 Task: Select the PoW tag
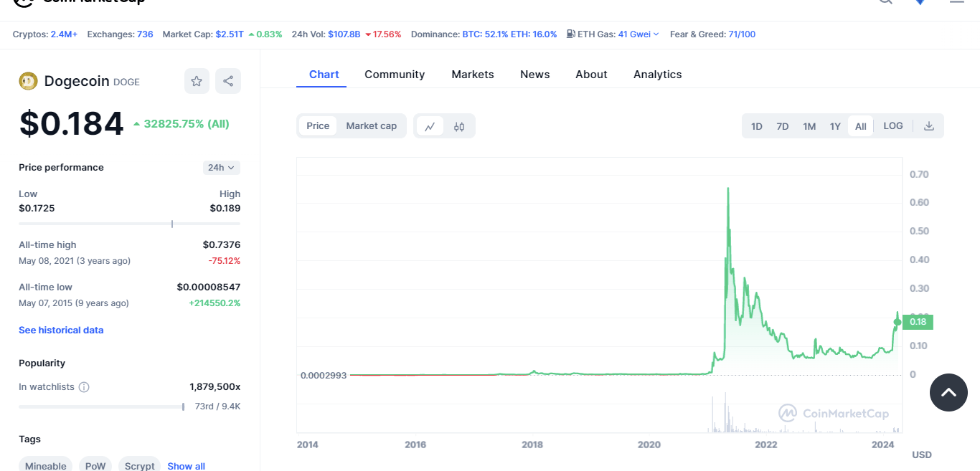click(x=95, y=466)
